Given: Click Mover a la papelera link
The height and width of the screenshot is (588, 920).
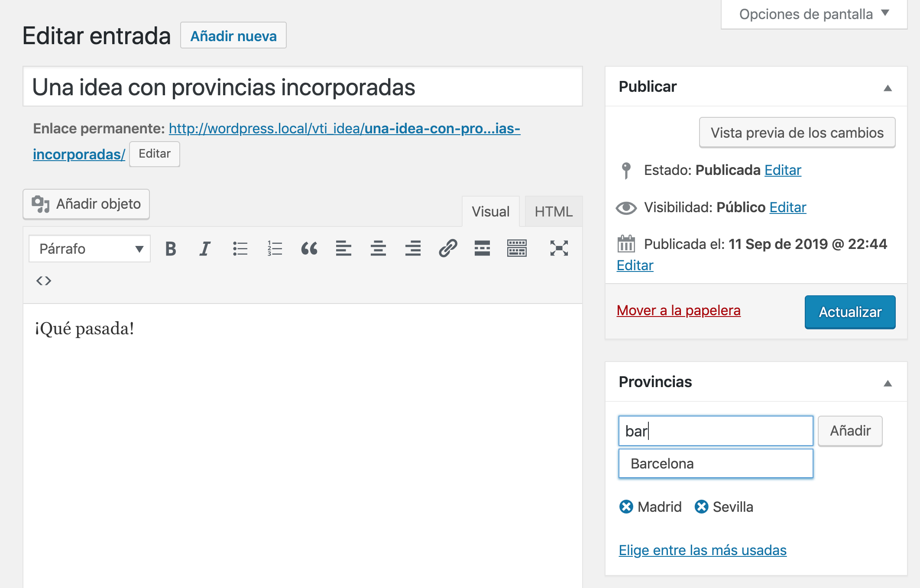Looking at the screenshot, I should coord(679,310).
